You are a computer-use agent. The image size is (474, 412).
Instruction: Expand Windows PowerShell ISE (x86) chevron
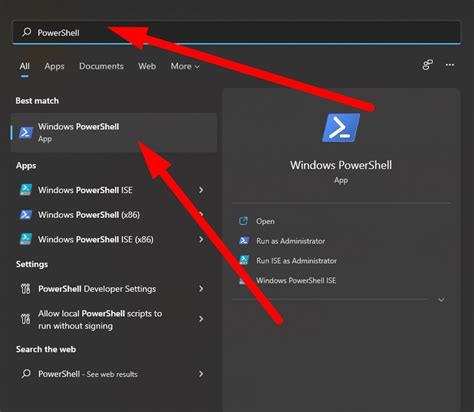[x=201, y=239]
